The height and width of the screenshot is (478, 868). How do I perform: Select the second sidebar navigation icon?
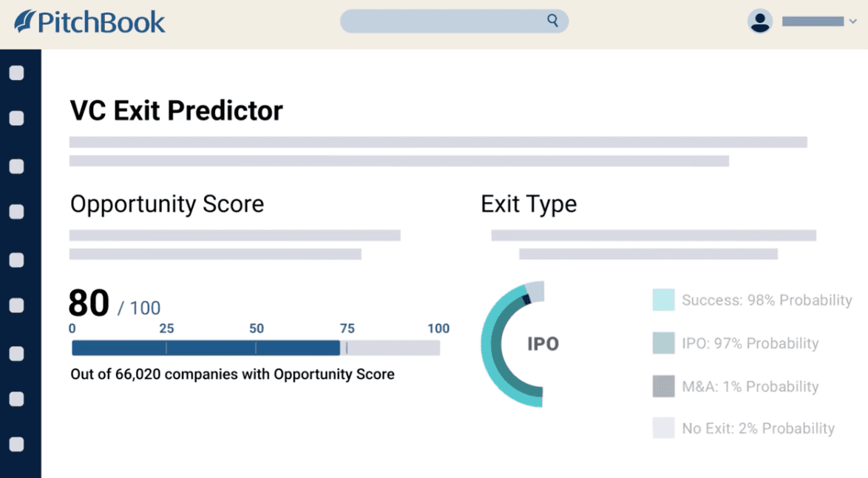coord(16,117)
